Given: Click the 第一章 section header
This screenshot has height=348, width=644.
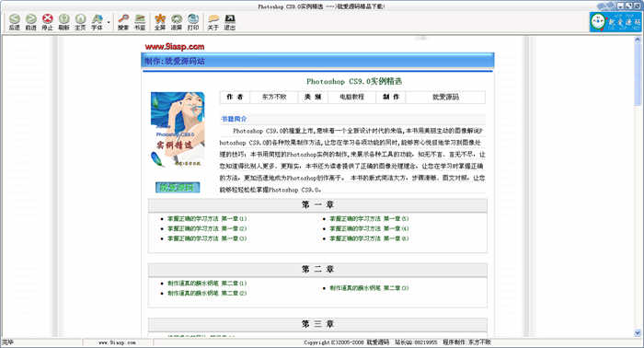Looking at the screenshot, I should click(x=317, y=204).
